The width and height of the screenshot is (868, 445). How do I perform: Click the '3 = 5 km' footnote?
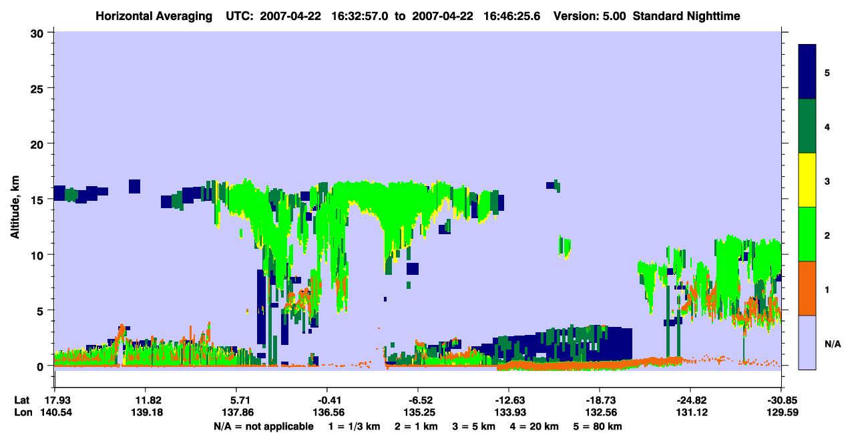point(475,426)
